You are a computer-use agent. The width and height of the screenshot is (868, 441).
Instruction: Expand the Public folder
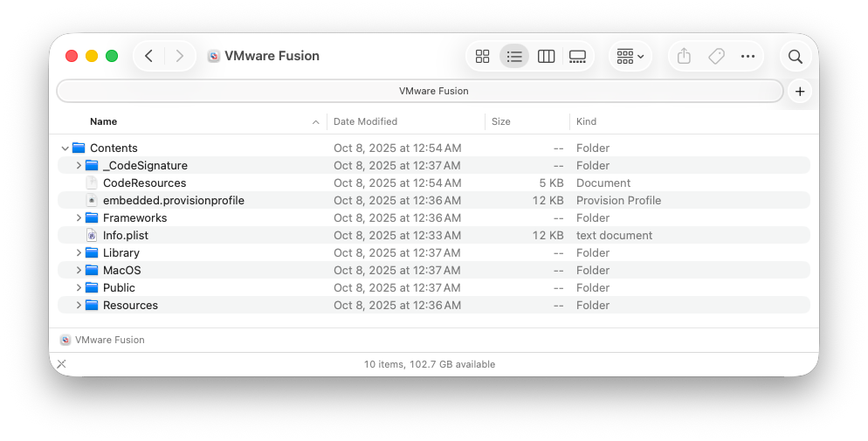pyautogui.click(x=79, y=287)
